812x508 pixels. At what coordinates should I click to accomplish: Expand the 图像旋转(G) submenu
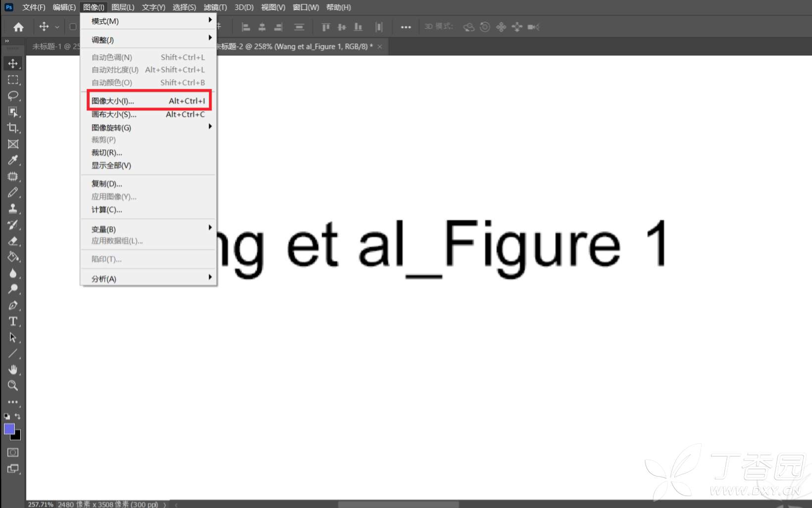[x=149, y=128]
